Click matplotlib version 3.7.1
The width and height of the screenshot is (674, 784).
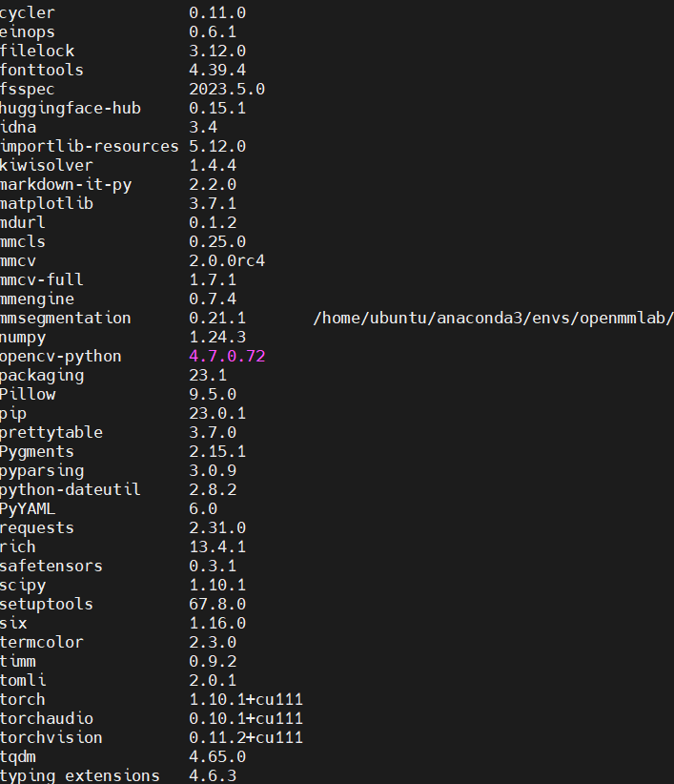coord(213,203)
